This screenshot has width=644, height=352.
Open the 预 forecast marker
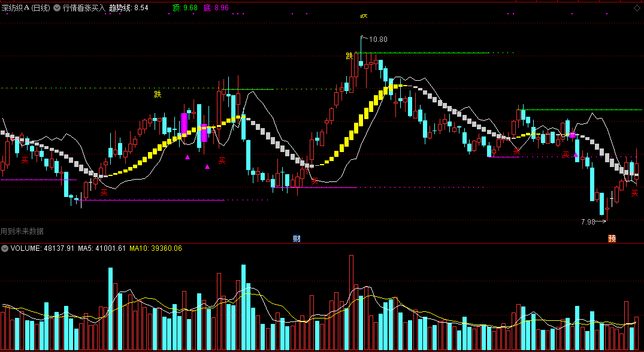tap(612, 238)
